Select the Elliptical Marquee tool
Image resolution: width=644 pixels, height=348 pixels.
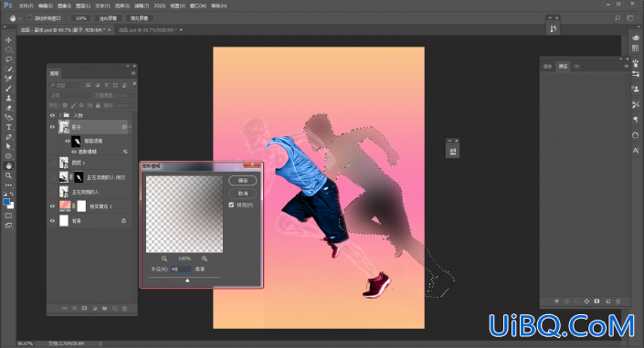8,49
